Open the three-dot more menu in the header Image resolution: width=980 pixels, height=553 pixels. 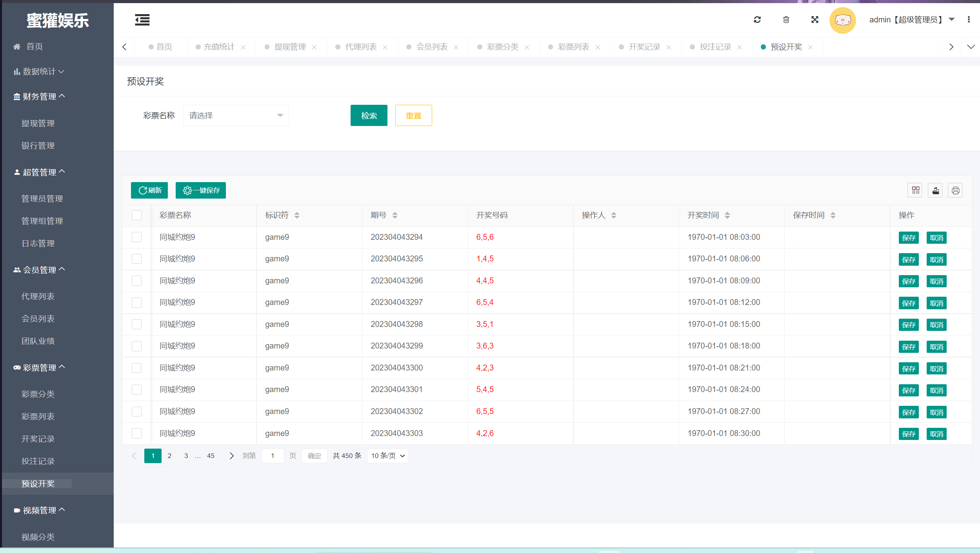point(968,20)
